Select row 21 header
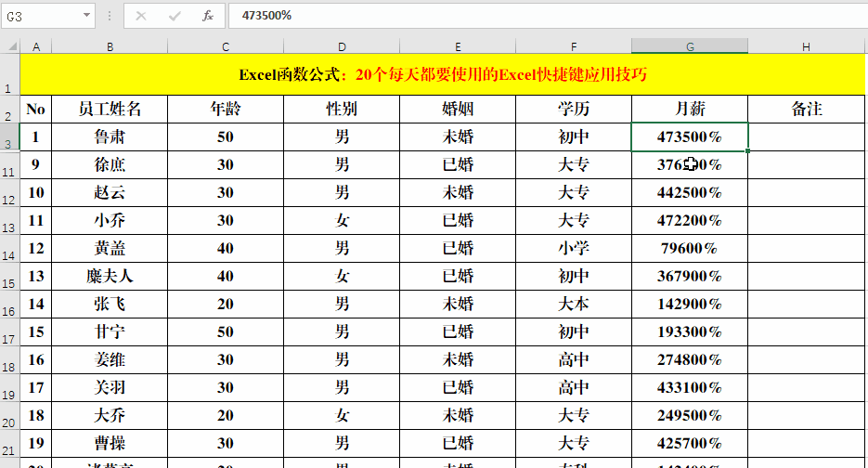The height and width of the screenshot is (468, 868). point(9,443)
